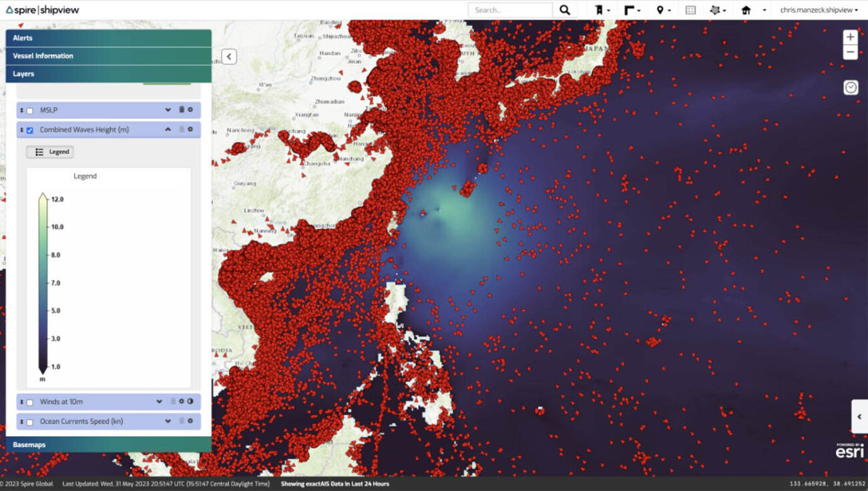Expand the Winds at 10m layer options
The height and width of the screenshot is (491, 868).
(x=159, y=401)
